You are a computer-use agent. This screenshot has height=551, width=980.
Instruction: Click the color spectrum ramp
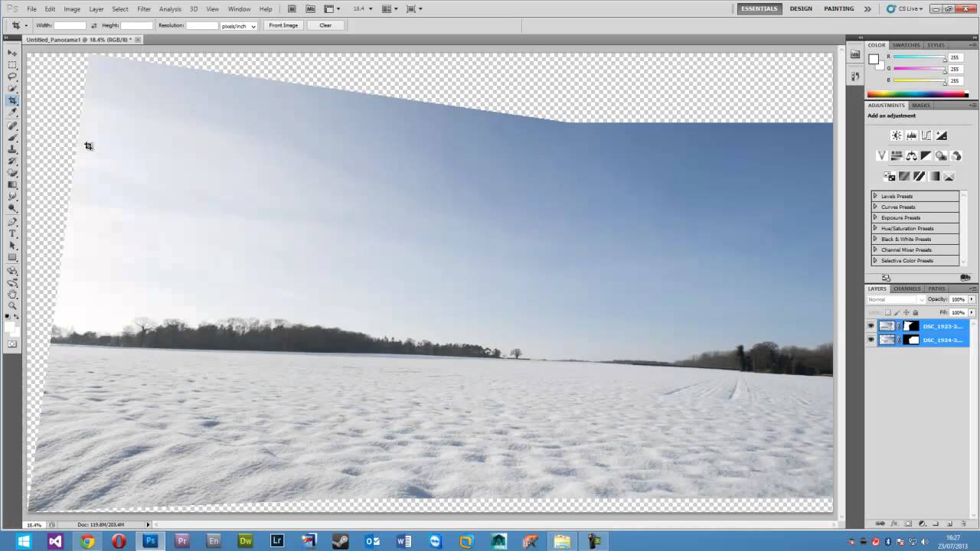(x=917, y=94)
